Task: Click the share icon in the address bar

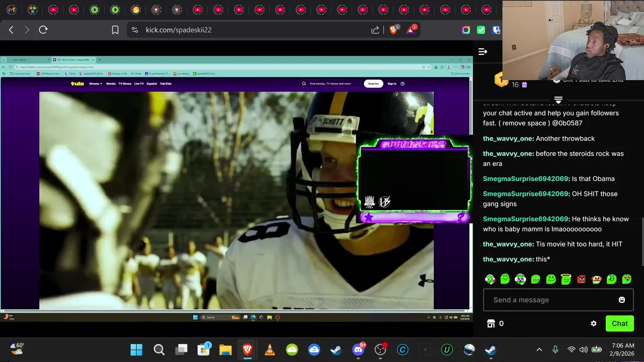Action: point(375,30)
